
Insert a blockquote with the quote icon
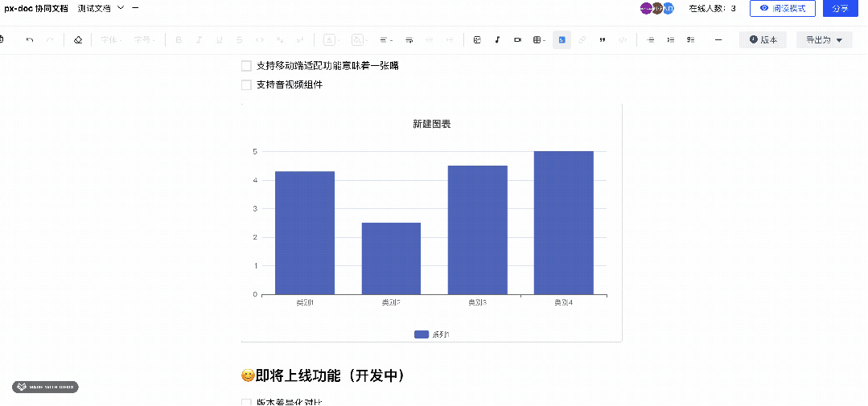click(602, 40)
